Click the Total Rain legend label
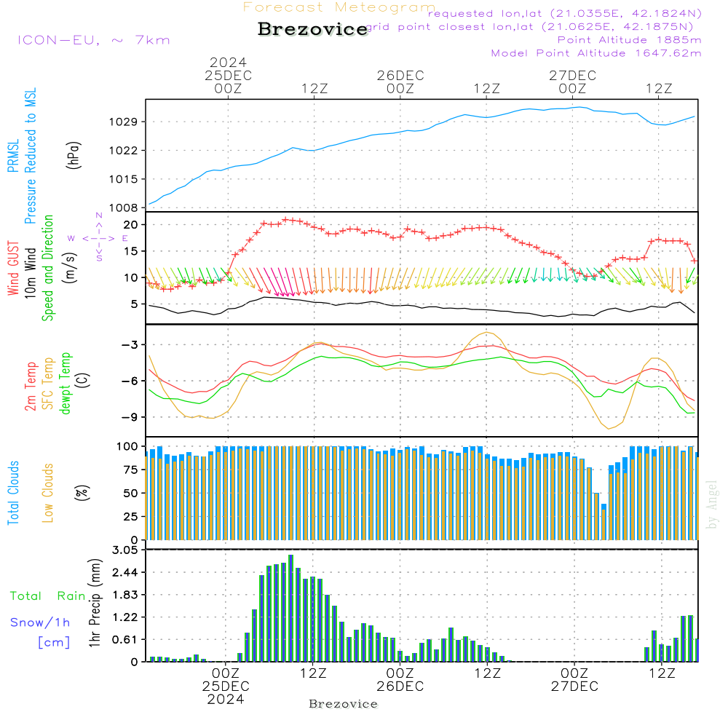 tap(48, 596)
